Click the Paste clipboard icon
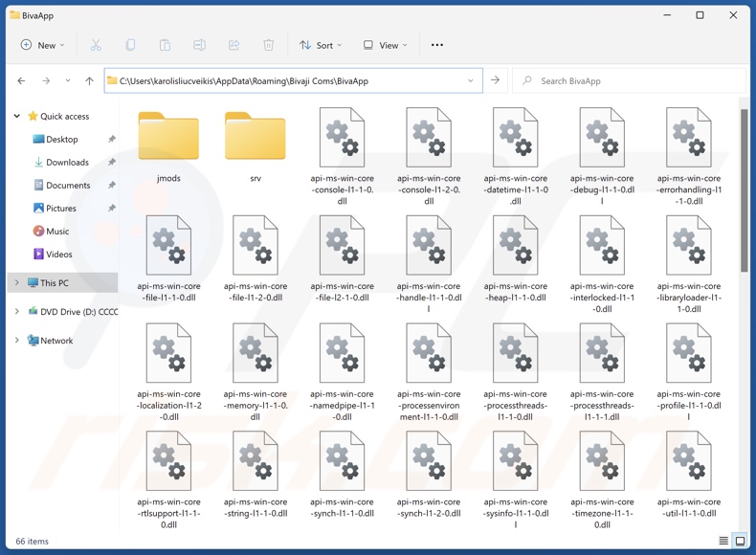 click(x=165, y=45)
